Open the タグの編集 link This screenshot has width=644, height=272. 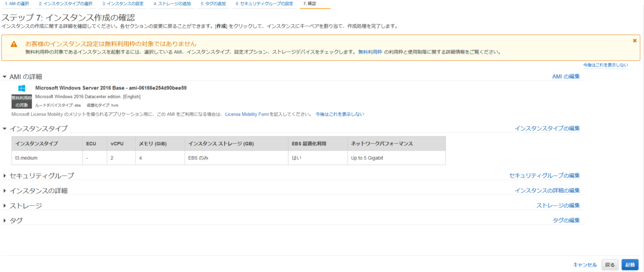[x=566, y=221]
